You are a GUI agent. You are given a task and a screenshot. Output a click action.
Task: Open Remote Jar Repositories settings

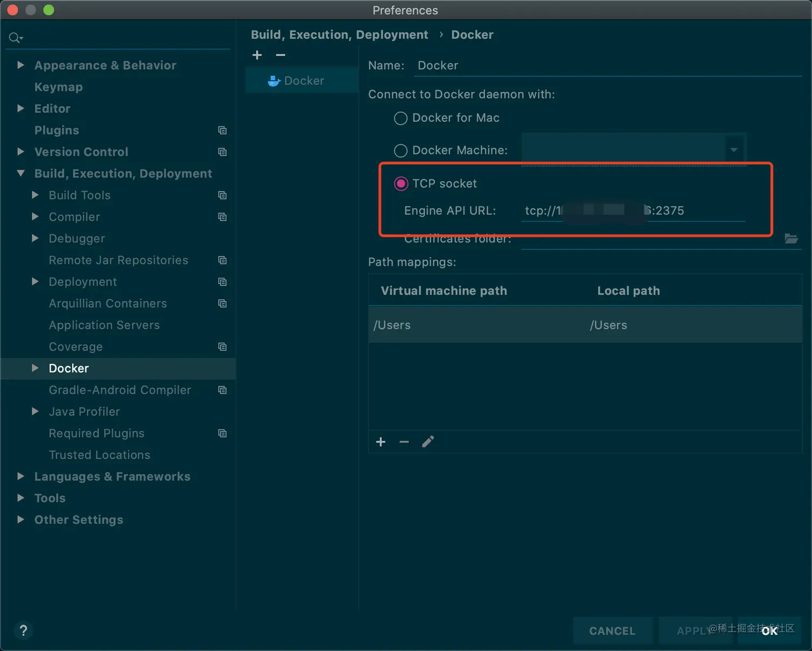[x=118, y=260]
